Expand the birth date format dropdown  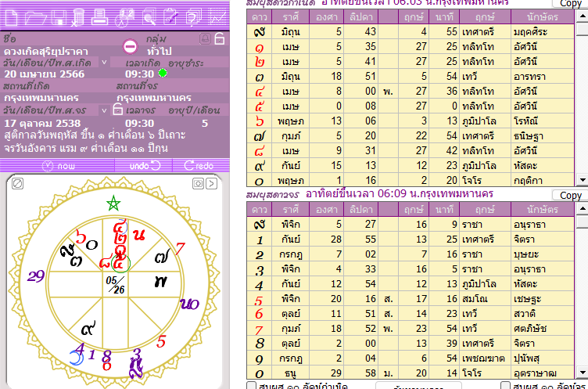[104, 62]
